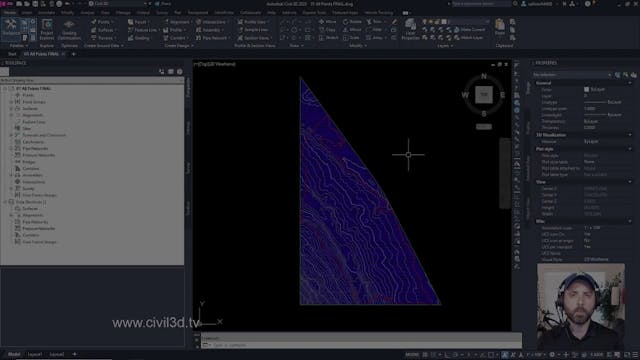Screen dimensions: 640x360
Task: Collapse the General section in Properties
Action: point(629,83)
